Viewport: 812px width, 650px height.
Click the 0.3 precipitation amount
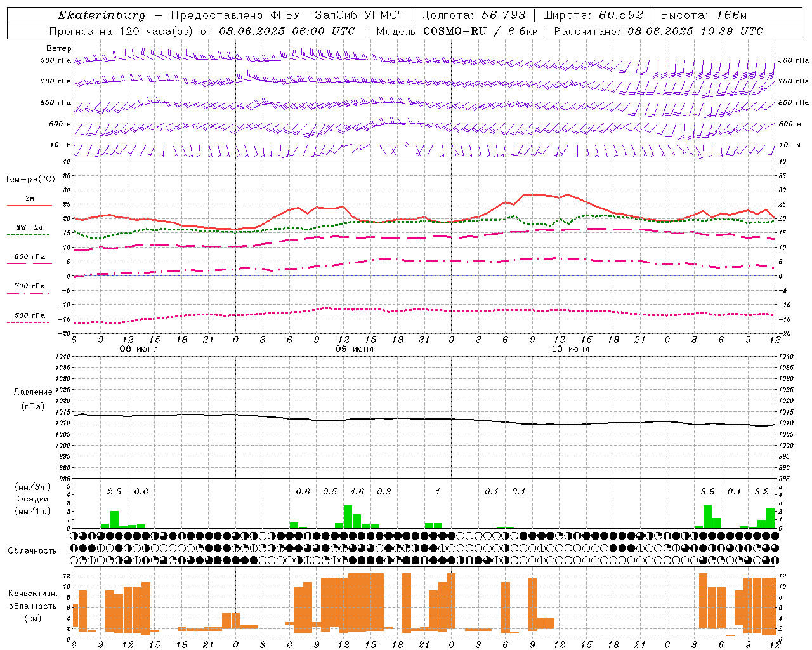pos(384,491)
